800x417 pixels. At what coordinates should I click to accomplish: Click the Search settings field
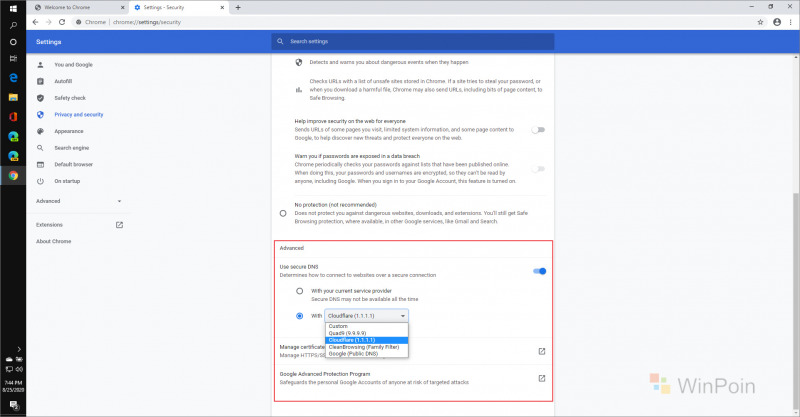point(413,41)
